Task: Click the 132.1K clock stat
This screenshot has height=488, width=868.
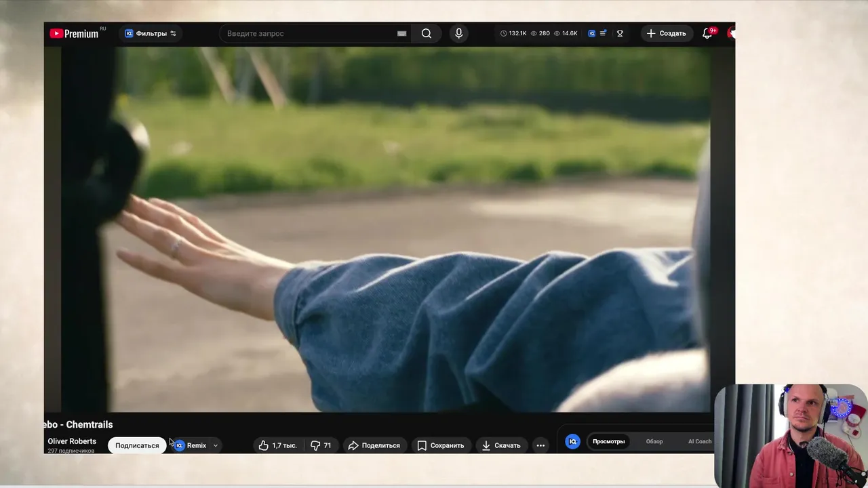Action: [x=513, y=33]
